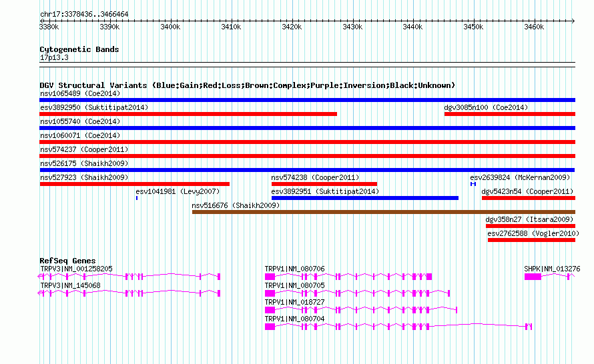Click the 3390k ruler tick label
The image size is (594, 364).
point(109,27)
